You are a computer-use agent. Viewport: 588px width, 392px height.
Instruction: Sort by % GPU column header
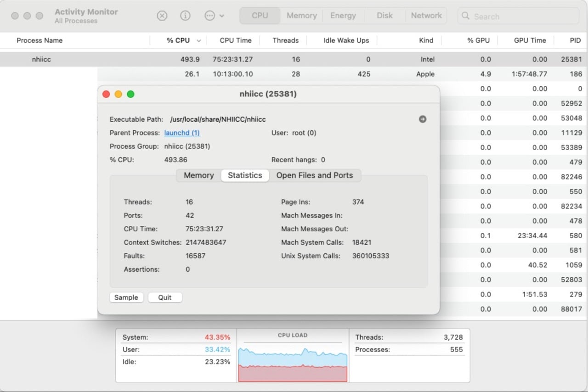pyautogui.click(x=479, y=40)
